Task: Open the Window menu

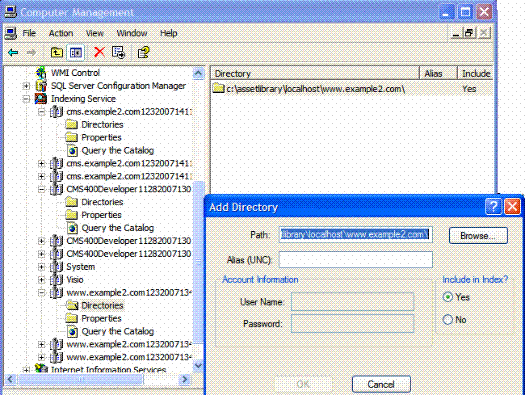Action: pyautogui.click(x=132, y=33)
